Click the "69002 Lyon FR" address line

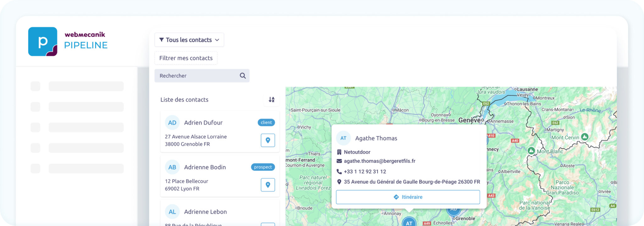pos(182,189)
